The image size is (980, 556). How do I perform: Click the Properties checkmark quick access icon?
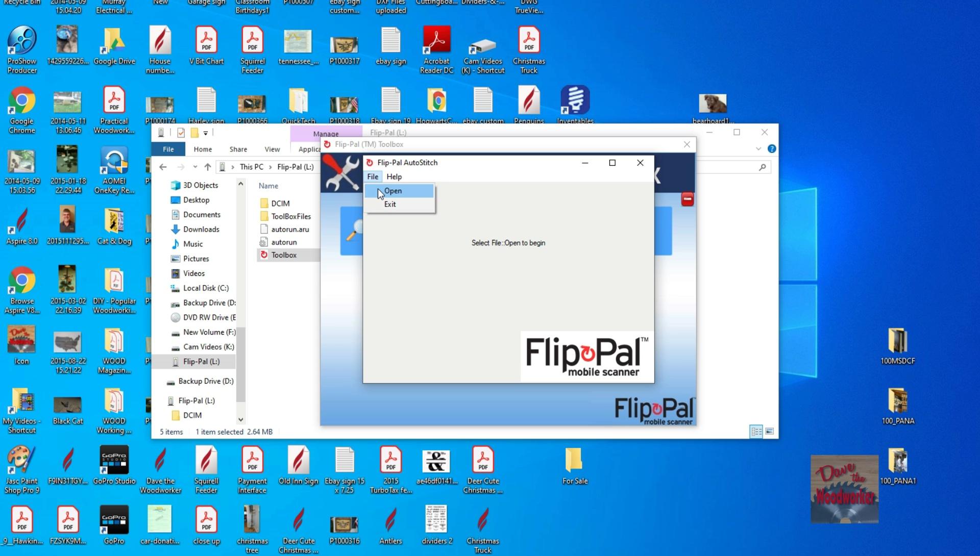pyautogui.click(x=181, y=133)
